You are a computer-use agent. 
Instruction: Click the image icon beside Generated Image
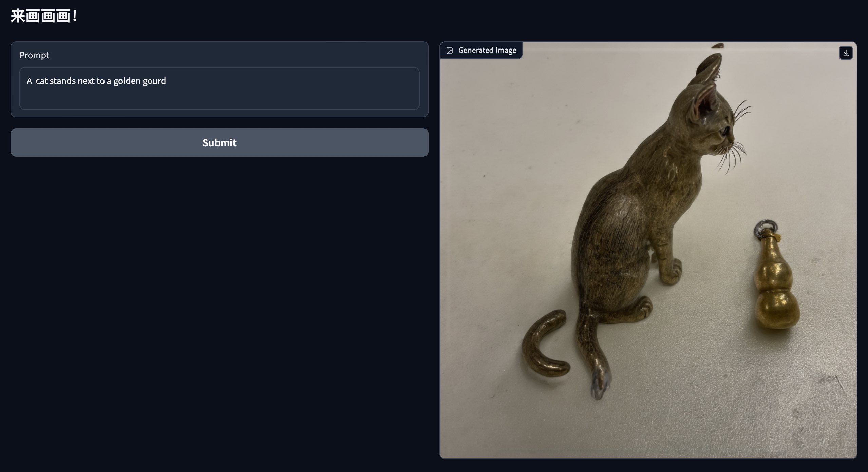click(450, 51)
